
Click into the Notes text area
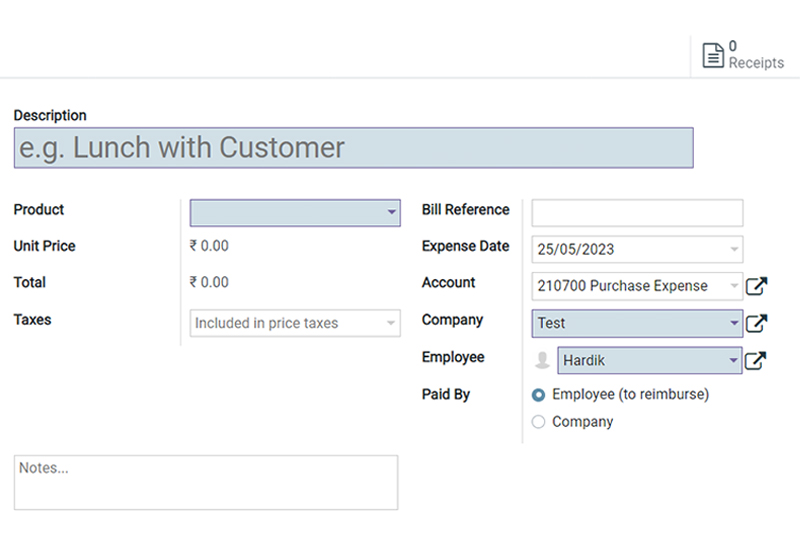point(206,483)
